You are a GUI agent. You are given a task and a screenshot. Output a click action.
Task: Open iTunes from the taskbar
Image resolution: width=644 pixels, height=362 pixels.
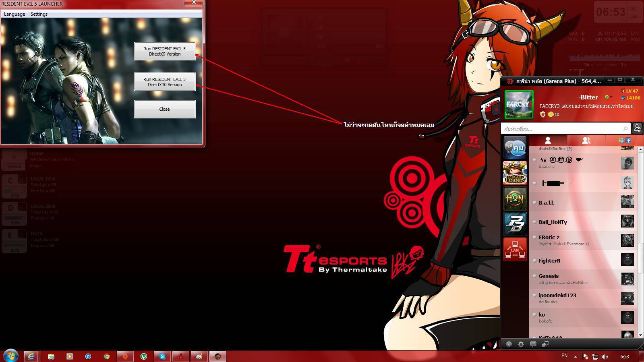click(x=88, y=356)
